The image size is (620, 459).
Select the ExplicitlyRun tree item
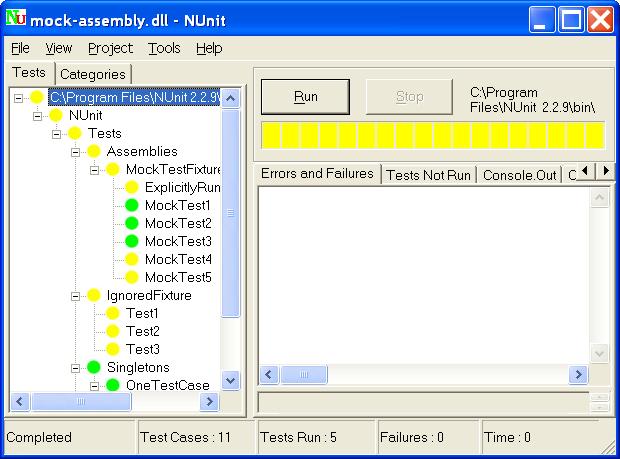coord(182,187)
